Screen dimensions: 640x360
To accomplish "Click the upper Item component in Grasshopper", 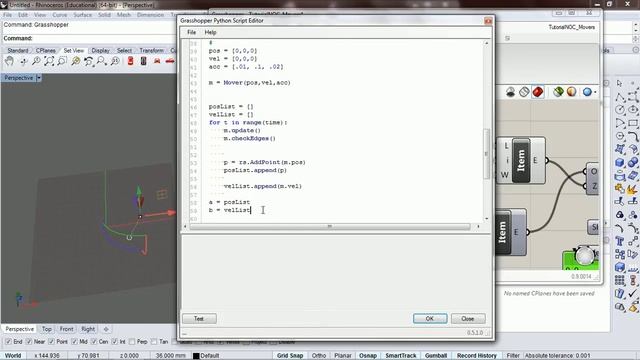I will tap(521, 160).
